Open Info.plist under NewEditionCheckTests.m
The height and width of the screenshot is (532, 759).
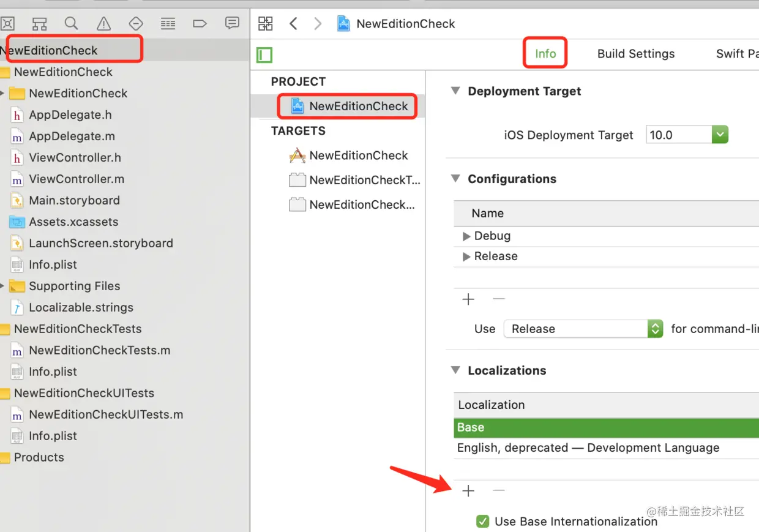tap(53, 372)
